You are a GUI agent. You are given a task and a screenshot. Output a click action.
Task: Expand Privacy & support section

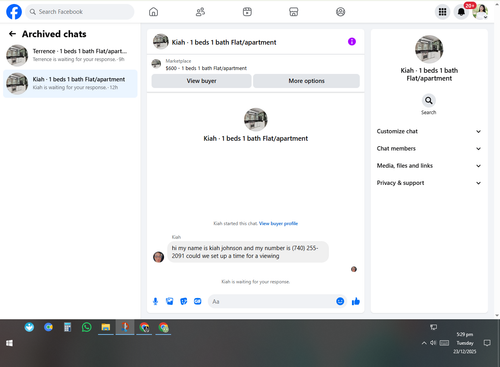[x=429, y=183]
